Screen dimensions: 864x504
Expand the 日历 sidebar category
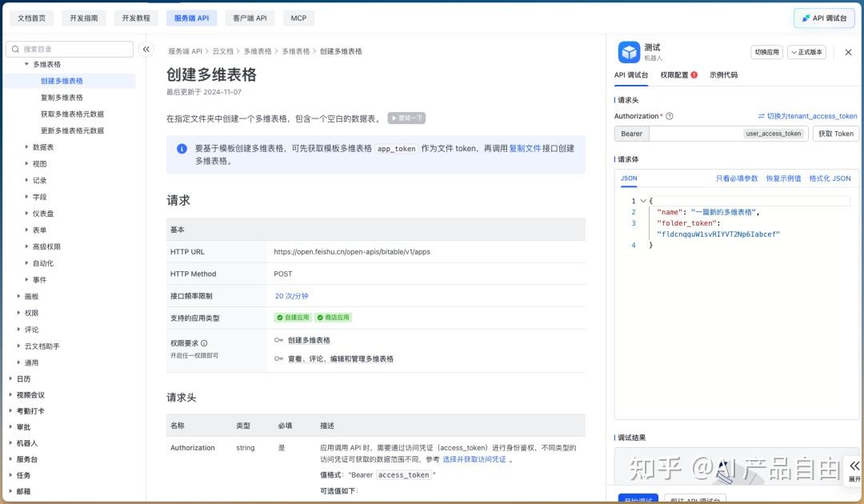[x=10, y=378]
